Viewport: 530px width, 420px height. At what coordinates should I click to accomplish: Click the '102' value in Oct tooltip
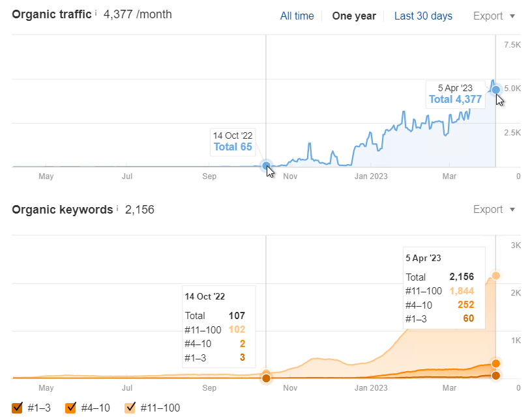click(x=237, y=329)
